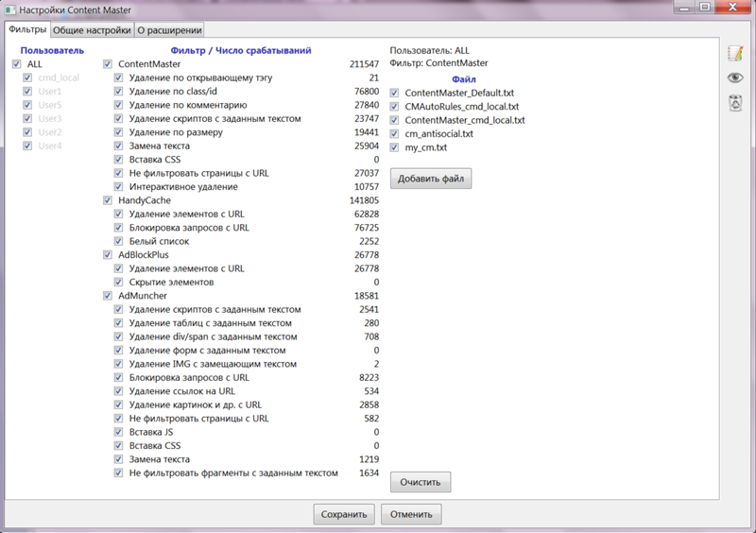The image size is (756, 533).
Task: Disable the 'Белый список' filter checkbox
Action: (x=119, y=241)
